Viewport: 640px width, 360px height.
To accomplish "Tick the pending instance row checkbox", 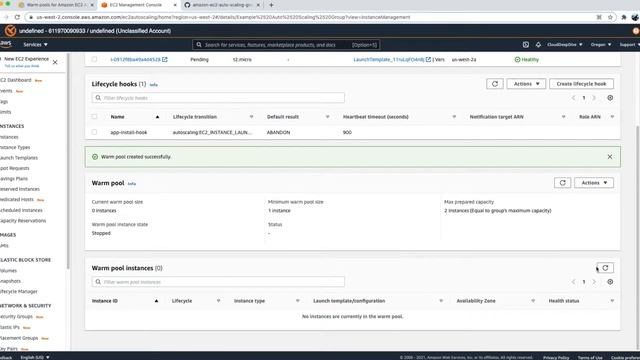I will click(94, 60).
